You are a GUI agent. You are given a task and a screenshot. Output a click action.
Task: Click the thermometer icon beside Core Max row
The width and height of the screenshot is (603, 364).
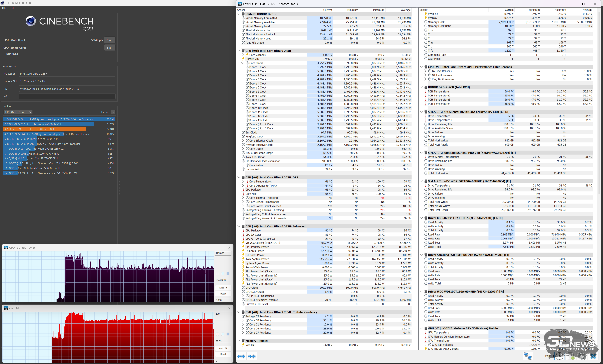point(243,194)
